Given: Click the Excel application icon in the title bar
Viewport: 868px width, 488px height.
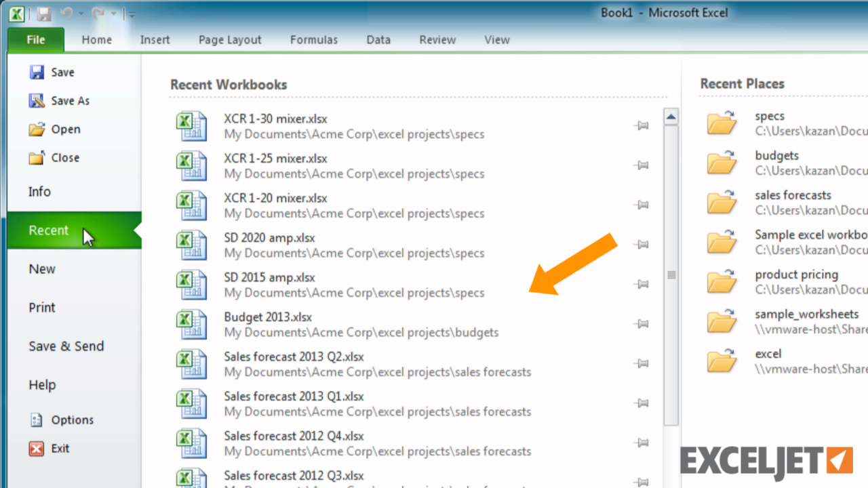Looking at the screenshot, I should tap(18, 14).
